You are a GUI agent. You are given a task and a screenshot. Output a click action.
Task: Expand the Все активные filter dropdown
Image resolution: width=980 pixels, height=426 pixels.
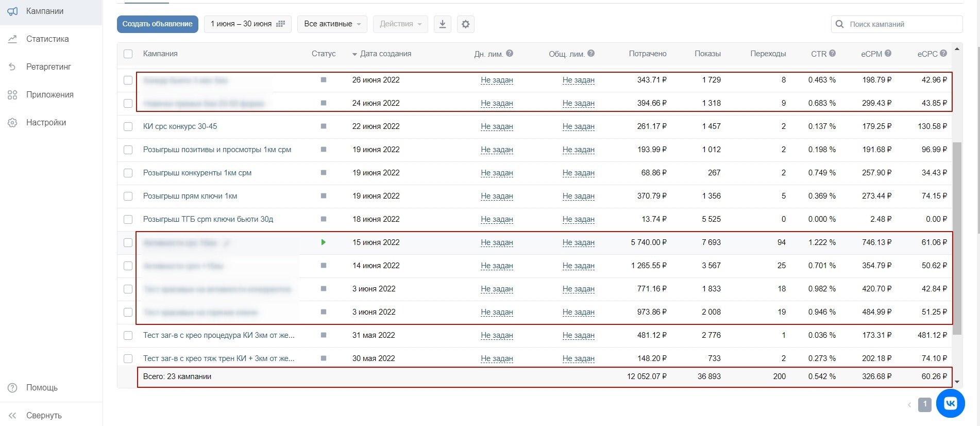(332, 24)
